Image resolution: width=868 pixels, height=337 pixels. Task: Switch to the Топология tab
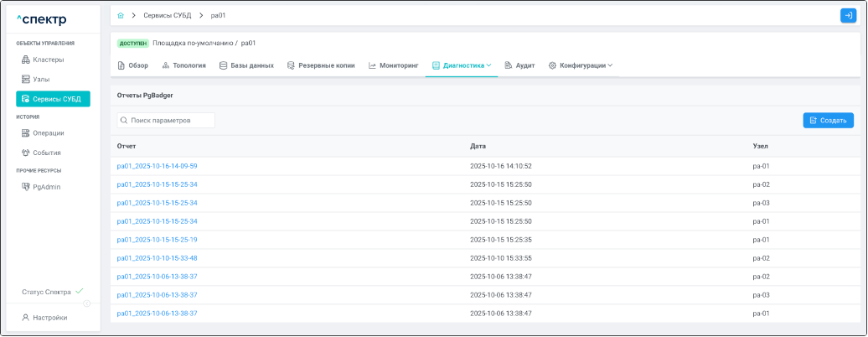183,65
